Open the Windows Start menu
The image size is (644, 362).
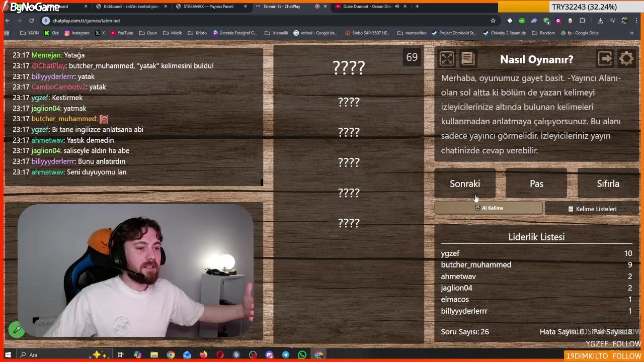(8, 355)
